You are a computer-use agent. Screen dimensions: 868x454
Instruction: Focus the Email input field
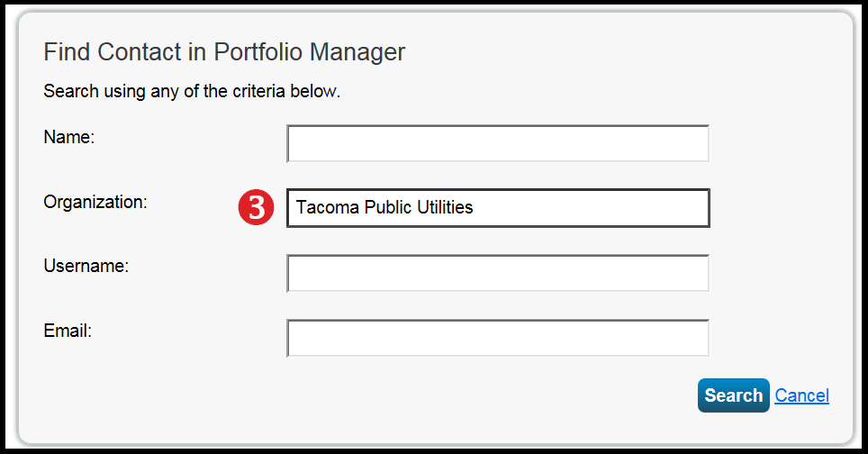pos(498,338)
